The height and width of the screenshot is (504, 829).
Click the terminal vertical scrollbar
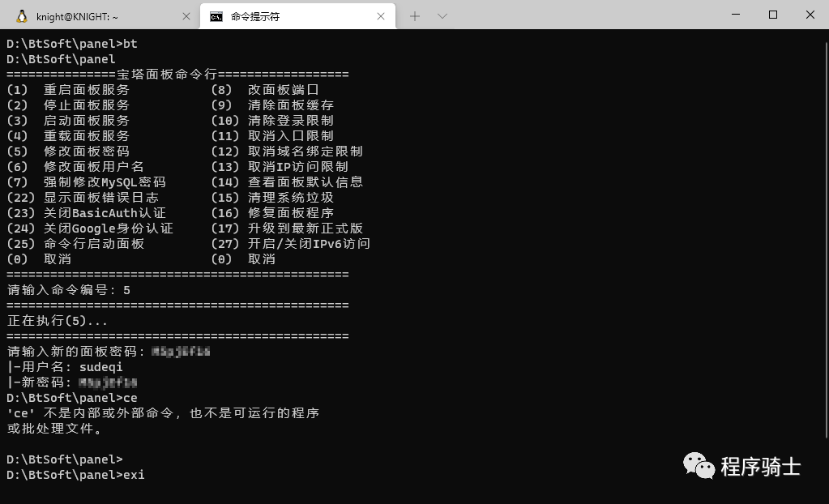827,238
